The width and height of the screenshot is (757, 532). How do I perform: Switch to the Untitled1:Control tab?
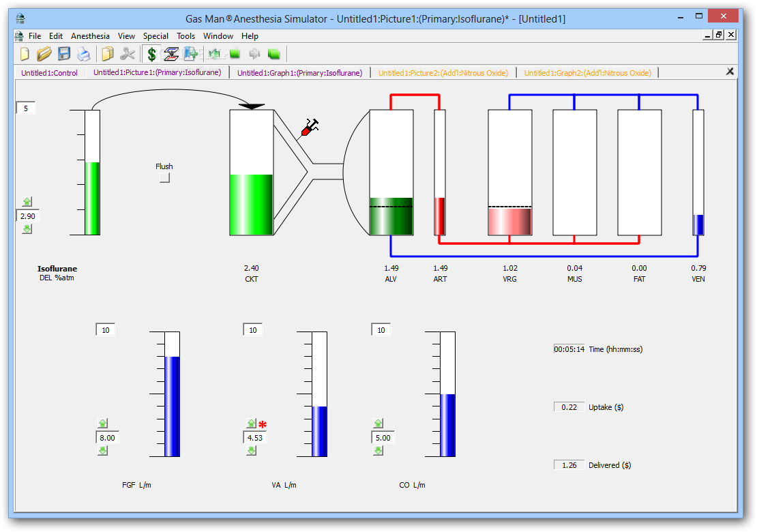[x=49, y=73]
